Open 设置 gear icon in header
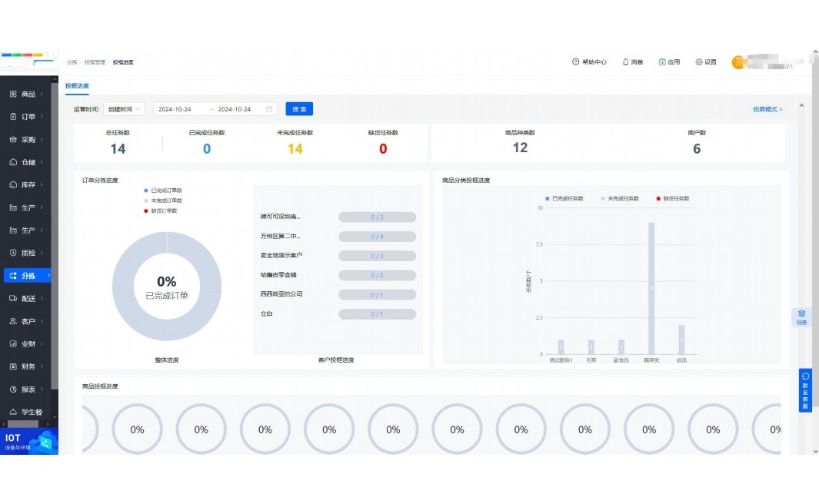The width and height of the screenshot is (819, 504). pos(699,62)
